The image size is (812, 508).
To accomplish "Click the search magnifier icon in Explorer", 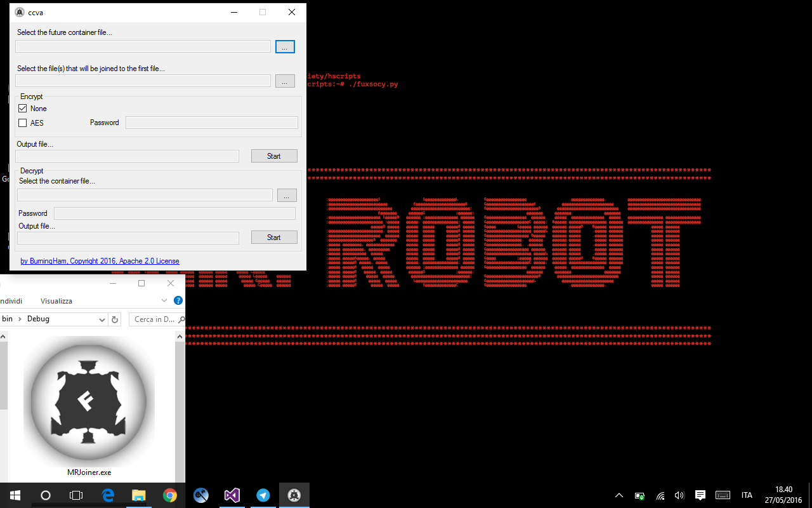I will point(181,320).
